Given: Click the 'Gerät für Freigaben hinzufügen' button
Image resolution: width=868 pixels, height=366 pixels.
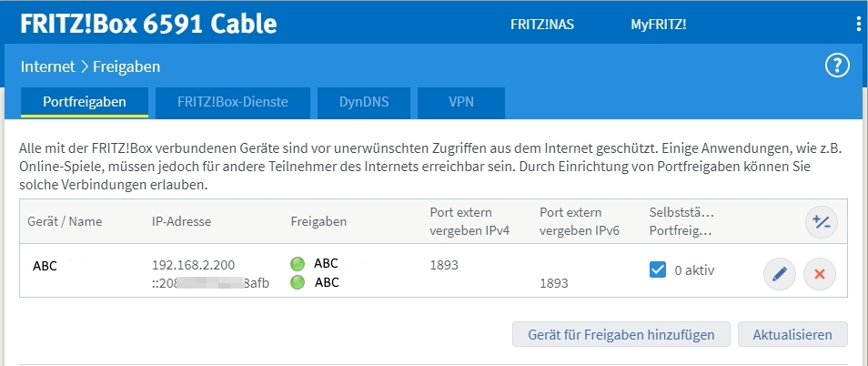Looking at the screenshot, I should coord(621,334).
